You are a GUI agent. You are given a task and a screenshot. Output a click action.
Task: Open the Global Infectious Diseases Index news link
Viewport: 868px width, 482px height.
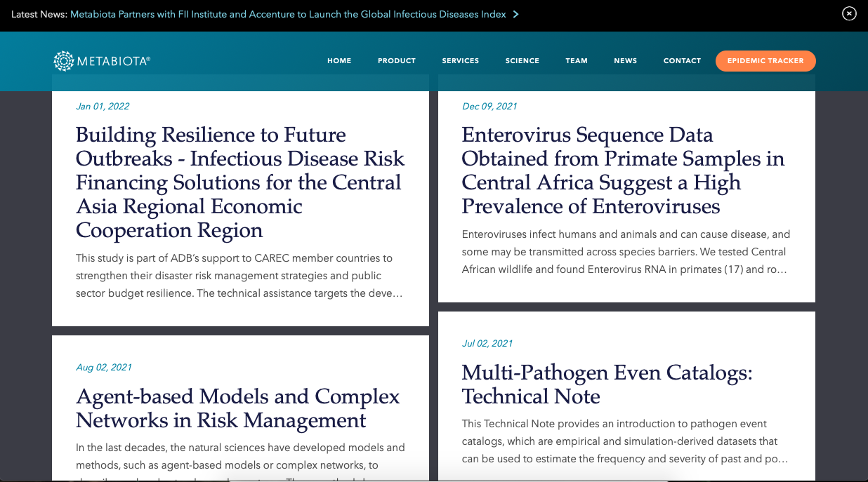[x=288, y=14]
